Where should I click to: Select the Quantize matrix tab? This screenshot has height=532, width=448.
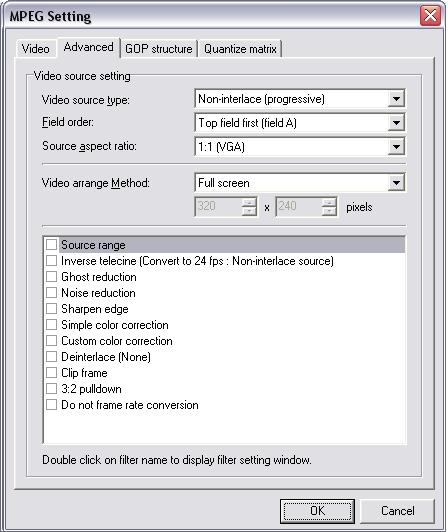point(240,49)
